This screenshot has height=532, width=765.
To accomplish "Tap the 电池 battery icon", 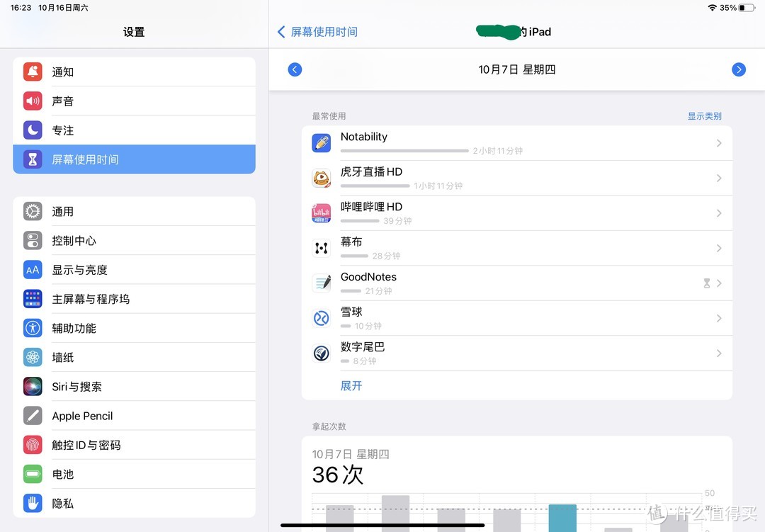I will coord(33,474).
